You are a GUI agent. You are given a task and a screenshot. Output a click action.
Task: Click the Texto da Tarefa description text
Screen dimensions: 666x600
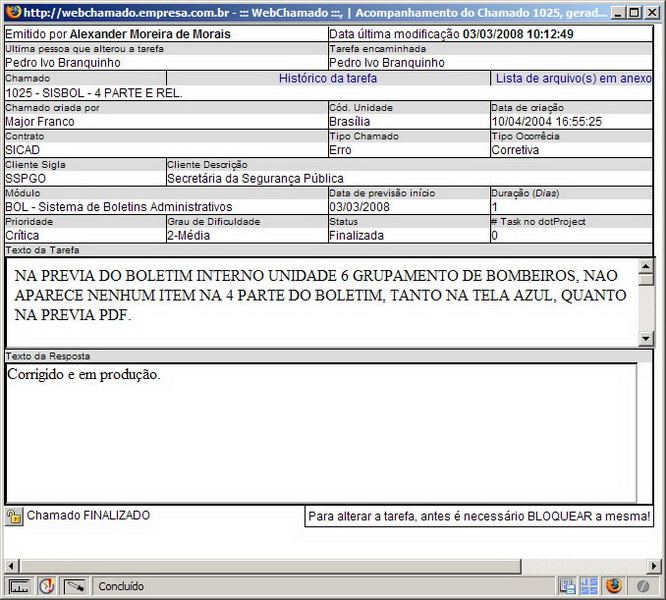tap(320, 295)
